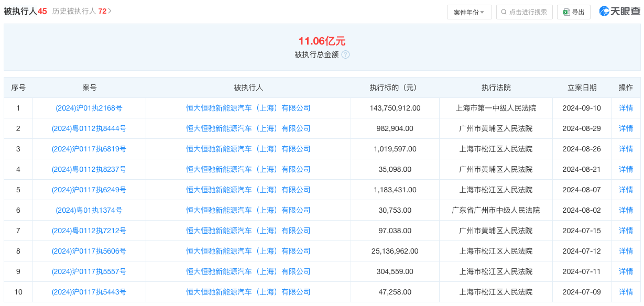Click the 执行法院 column header
The width and height of the screenshot is (644, 306).
(x=496, y=88)
